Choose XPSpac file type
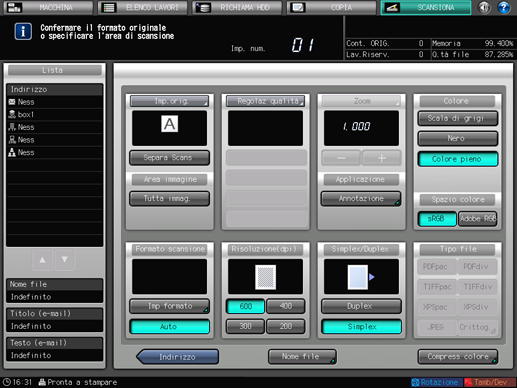 pos(437,307)
